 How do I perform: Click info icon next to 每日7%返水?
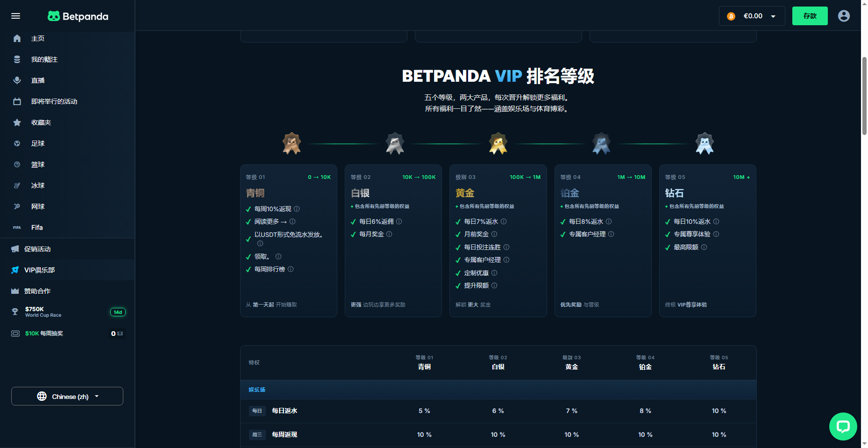click(504, 221)
